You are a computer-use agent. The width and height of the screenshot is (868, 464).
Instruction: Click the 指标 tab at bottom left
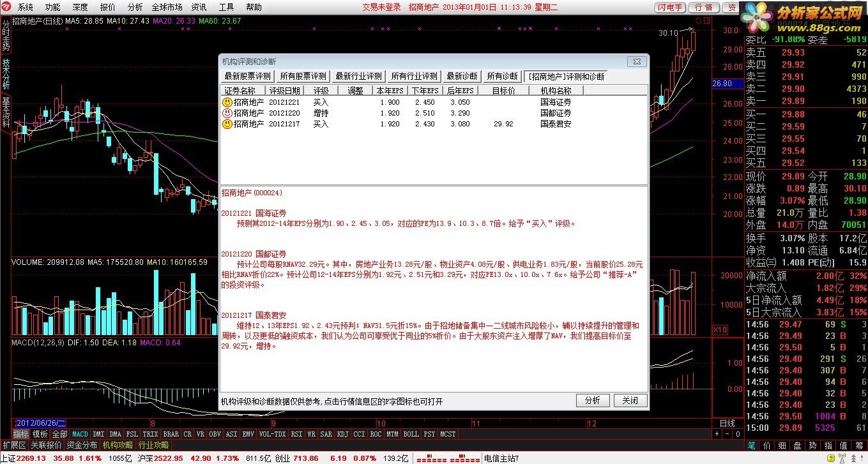pos(21,434)
